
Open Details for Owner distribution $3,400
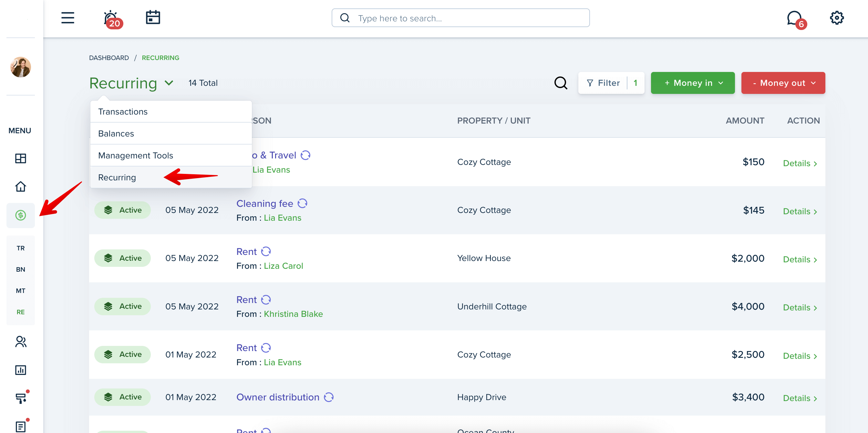800,398
